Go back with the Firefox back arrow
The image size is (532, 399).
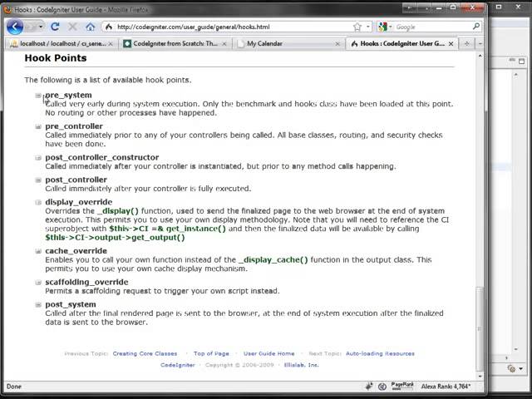[15, 27]
